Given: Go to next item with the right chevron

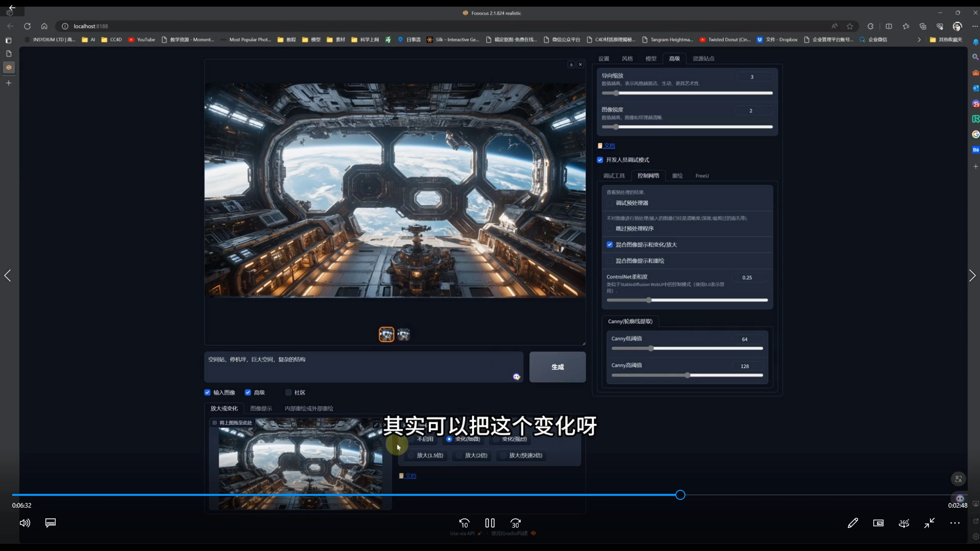Looking at the screenshot, I should click(972, 276).
